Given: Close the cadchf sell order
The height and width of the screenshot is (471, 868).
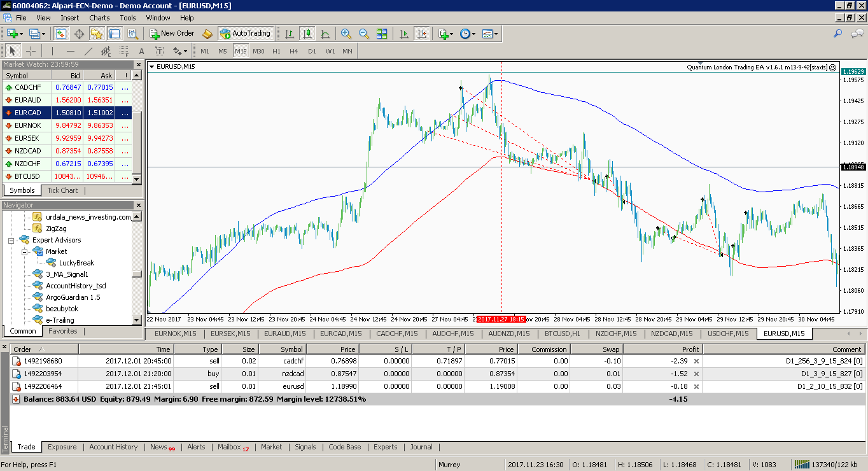Looking at the screenshot, I should click(696, 361).
